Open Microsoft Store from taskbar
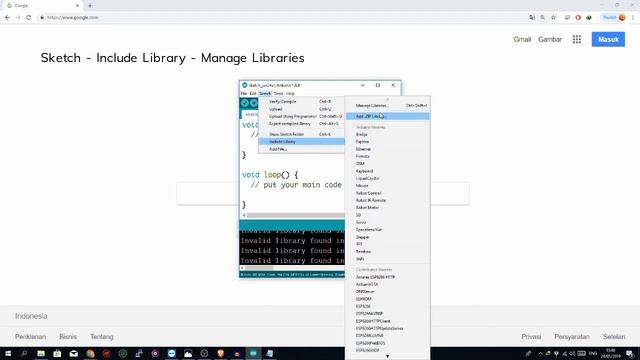The image size is (640, 360). point(57,353)
